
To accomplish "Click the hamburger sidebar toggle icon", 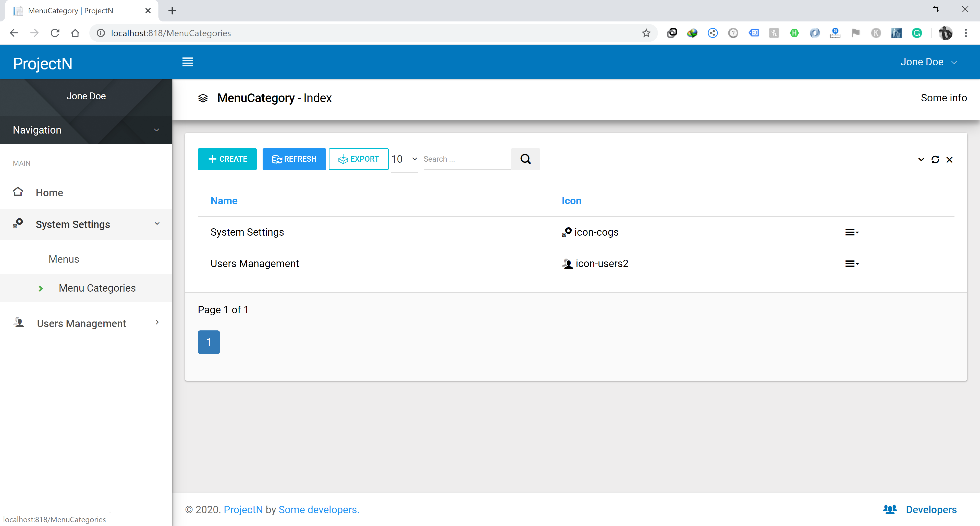I will pos(187,62).
